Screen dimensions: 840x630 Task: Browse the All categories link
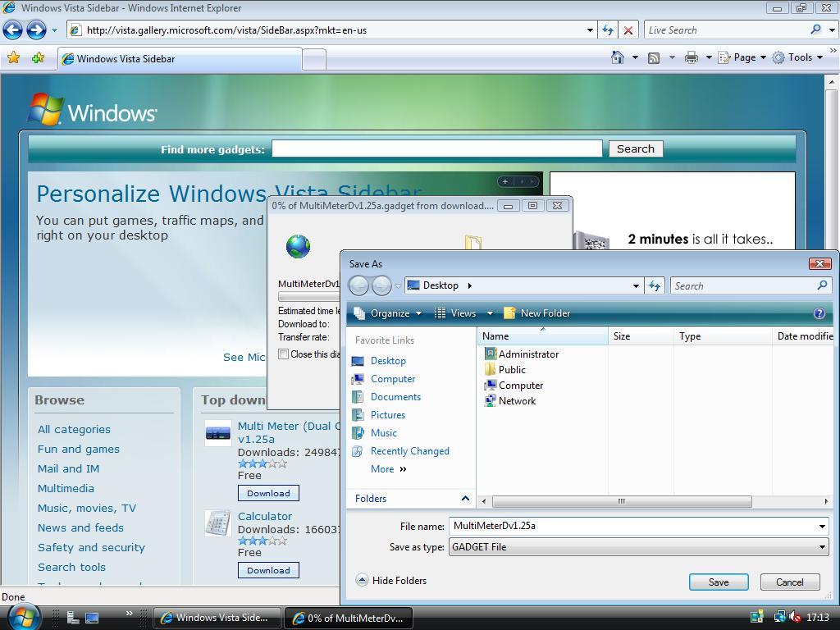(x=74, y=429)
